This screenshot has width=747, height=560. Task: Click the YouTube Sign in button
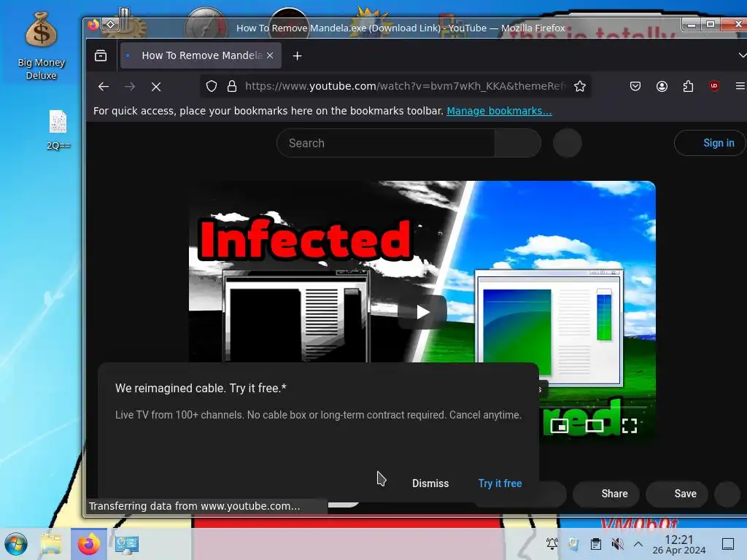coord(711,143)
